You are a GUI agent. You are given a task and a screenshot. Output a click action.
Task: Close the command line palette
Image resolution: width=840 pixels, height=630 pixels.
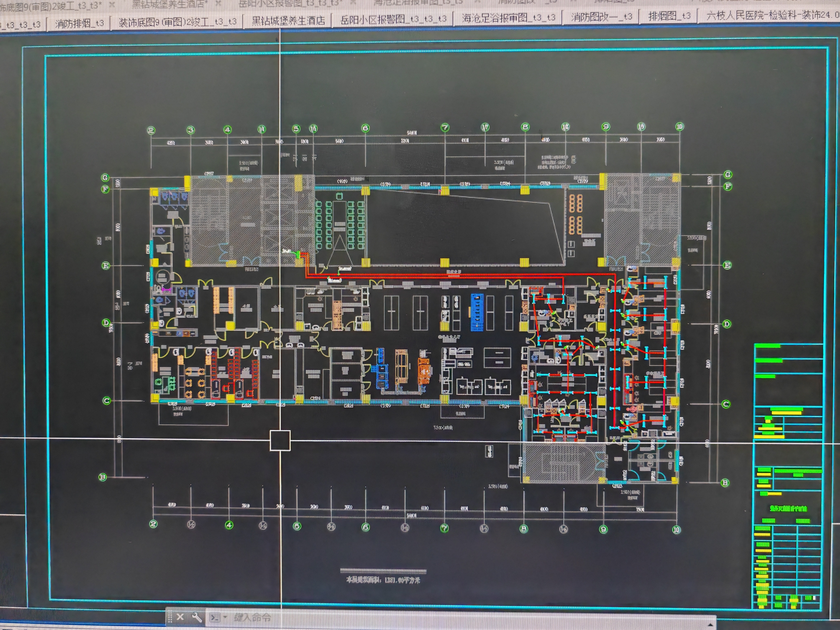180,617
